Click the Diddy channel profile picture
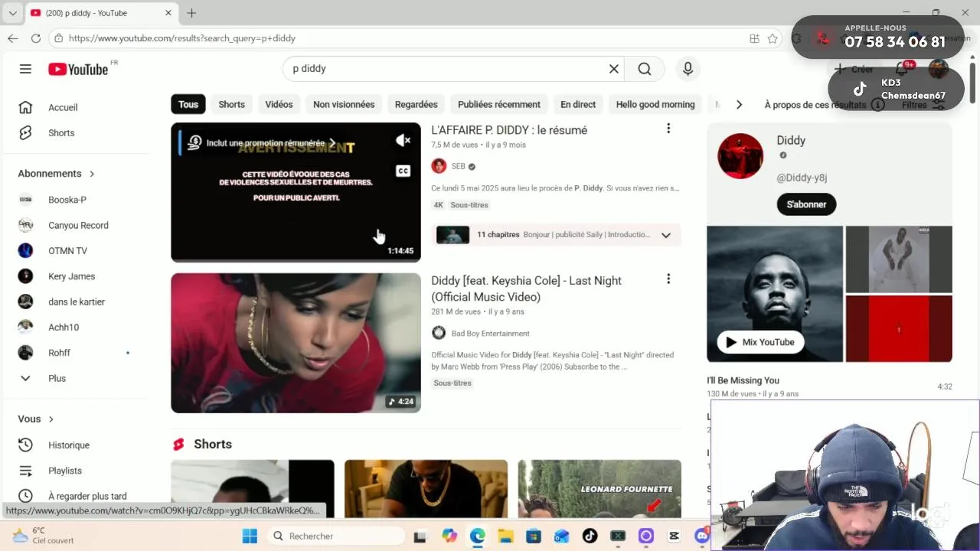The width and height of the screenshot is (980, 551). [x=740, y=156]
